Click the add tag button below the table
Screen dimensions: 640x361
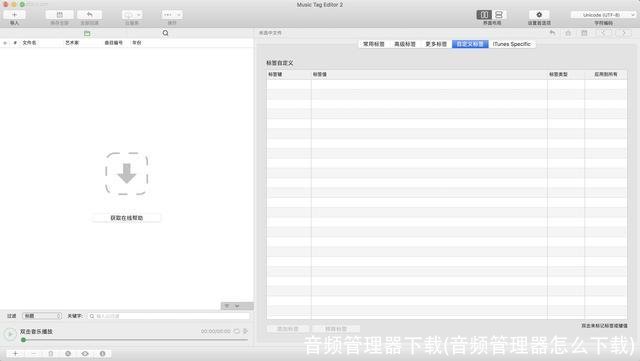(x=288, y=329)
